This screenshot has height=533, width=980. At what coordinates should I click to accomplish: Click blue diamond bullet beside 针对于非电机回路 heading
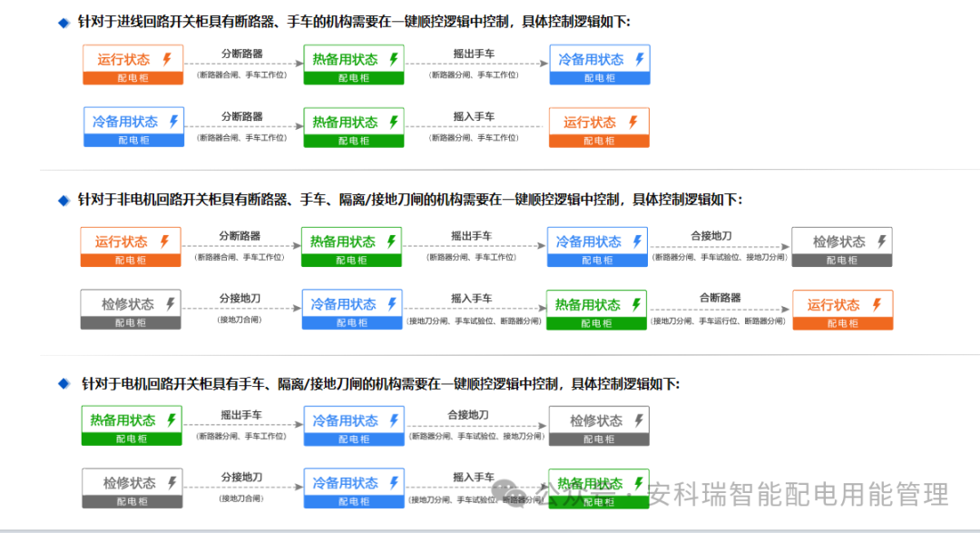point(64,201)
